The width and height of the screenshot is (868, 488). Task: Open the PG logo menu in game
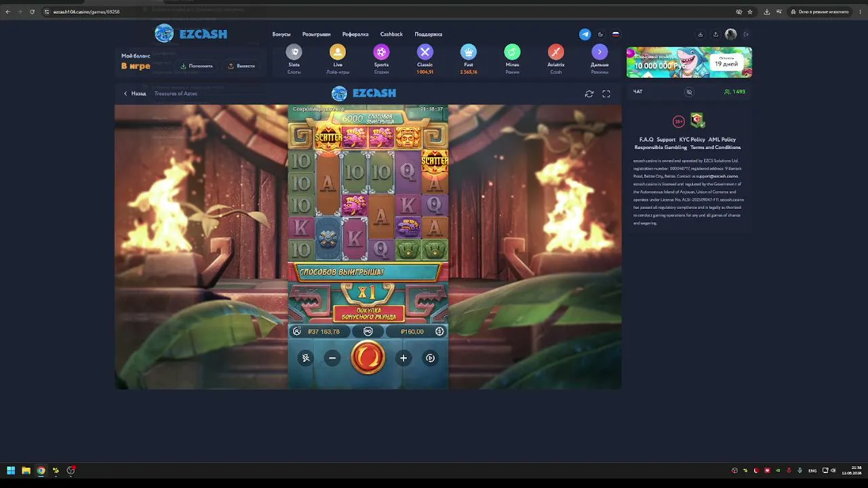click(368, 331)
